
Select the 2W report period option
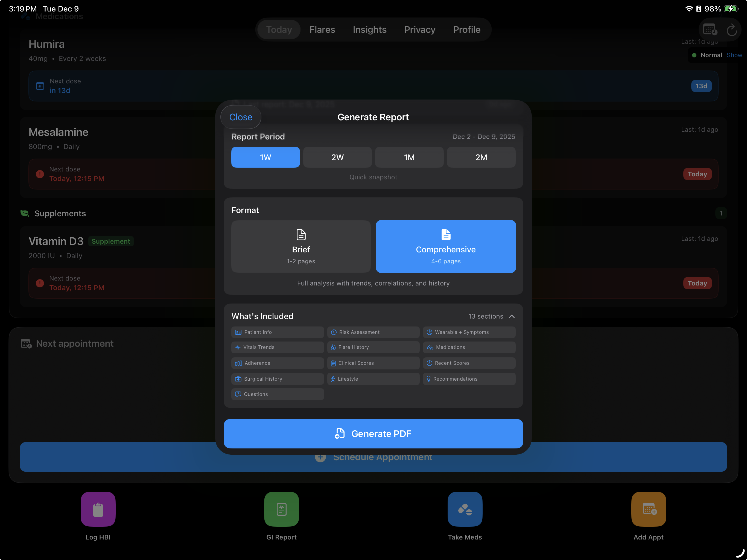(x=337, y=157)
